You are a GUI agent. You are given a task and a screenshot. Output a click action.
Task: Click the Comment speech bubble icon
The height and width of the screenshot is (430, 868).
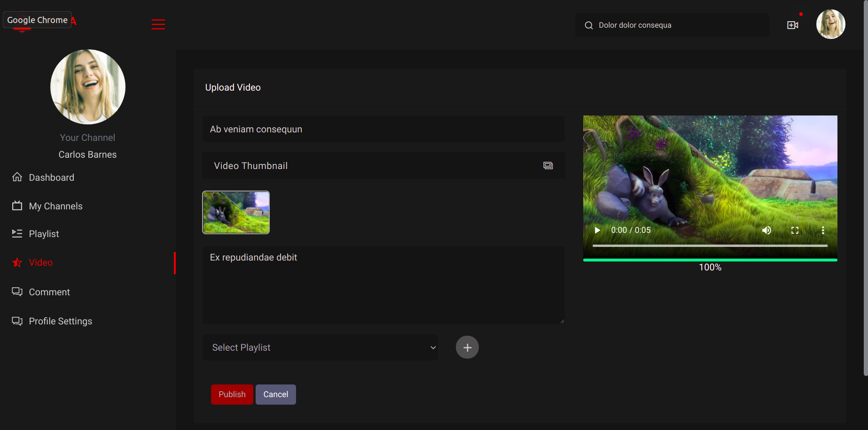point(17,292)
